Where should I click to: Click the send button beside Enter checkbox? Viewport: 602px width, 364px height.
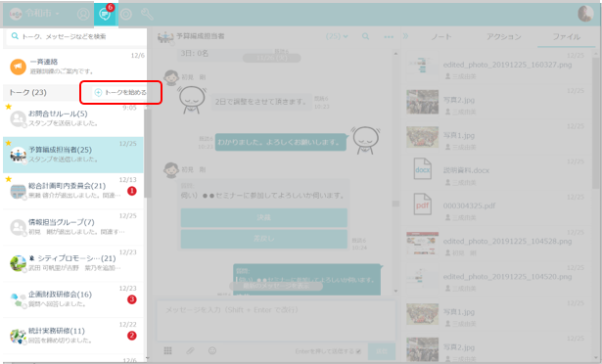tap(382, 351)
